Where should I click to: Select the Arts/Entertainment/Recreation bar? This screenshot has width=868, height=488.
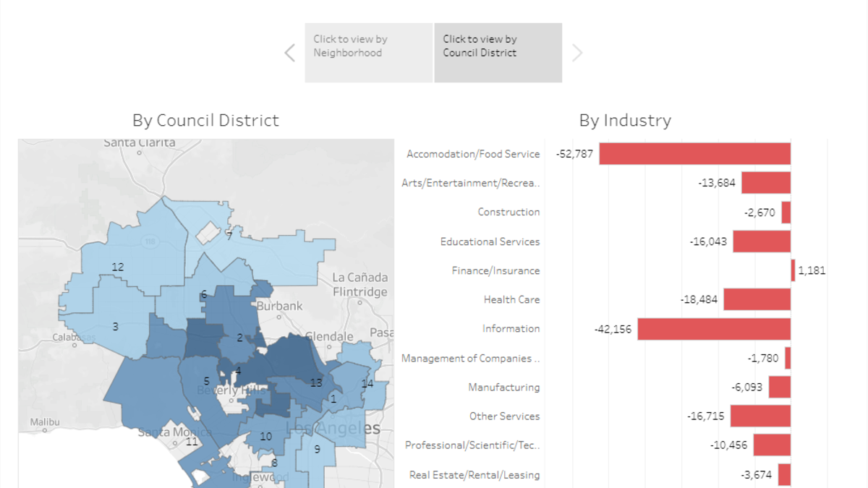(x=765, y=183)
